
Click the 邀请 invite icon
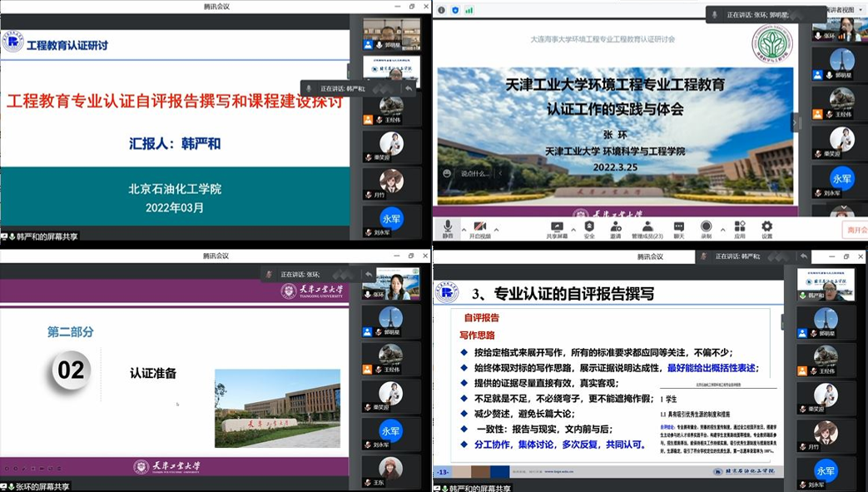pyautogui.click(x=615, y=226)
